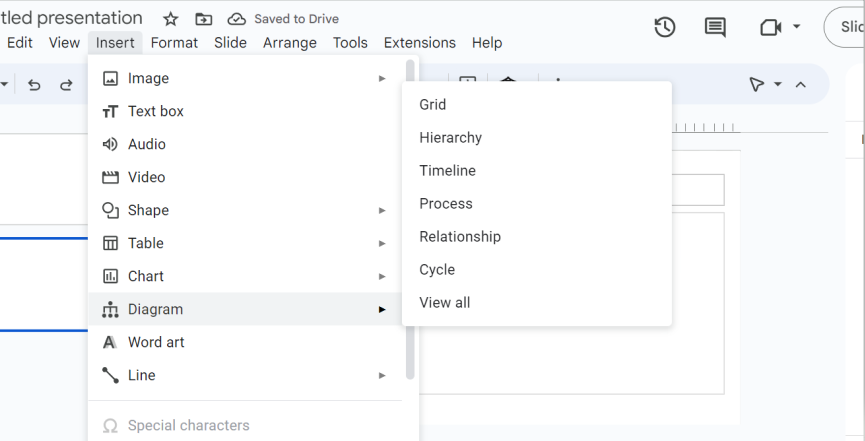Click the pointer mode icon
The width and height of the screenshot is (865, 441).
(757, 85)
